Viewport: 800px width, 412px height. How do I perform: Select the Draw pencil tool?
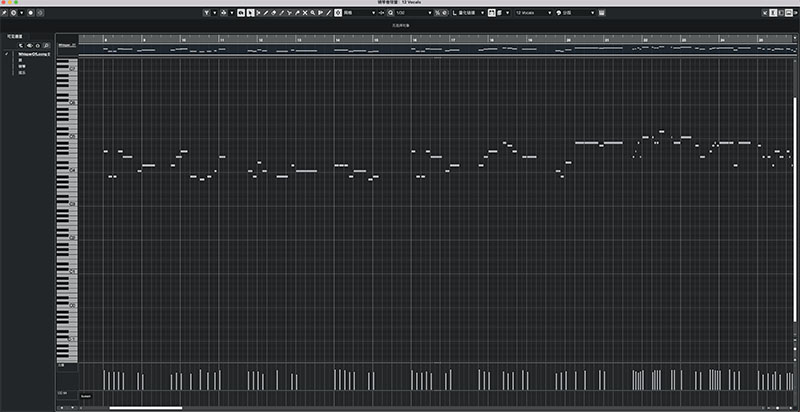coord(266,13)
